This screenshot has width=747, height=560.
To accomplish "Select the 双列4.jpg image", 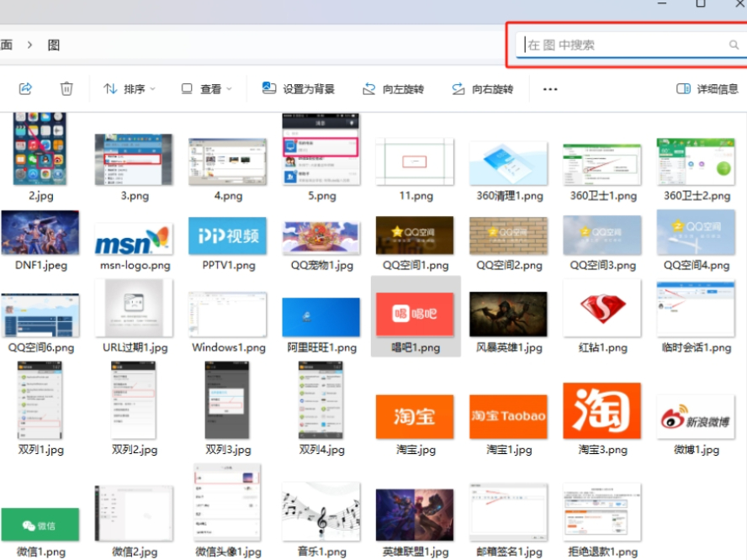I will [x=321, y=400].
